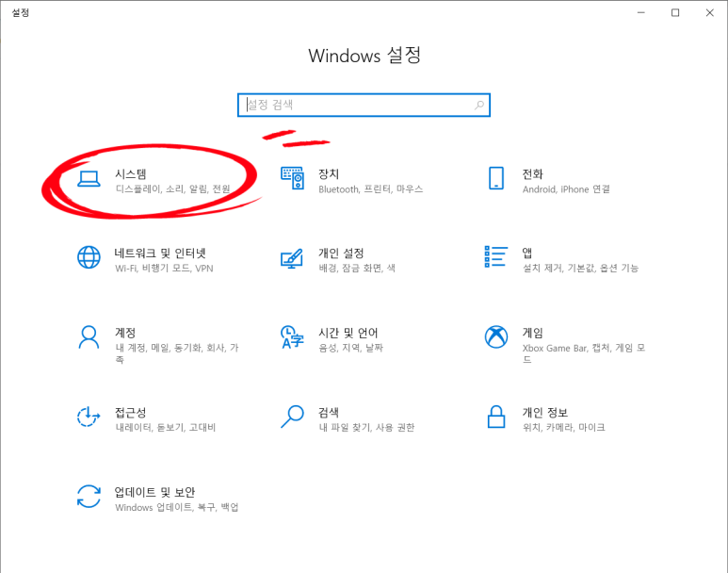The width and height of the screenshot is (728, 573).
Task: Open 접근성 settings title
Action: (x=131, y=413)
